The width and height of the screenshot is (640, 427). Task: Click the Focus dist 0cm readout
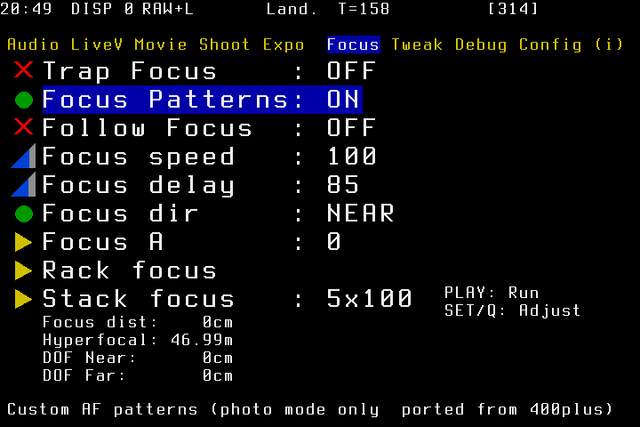[138, 322]
